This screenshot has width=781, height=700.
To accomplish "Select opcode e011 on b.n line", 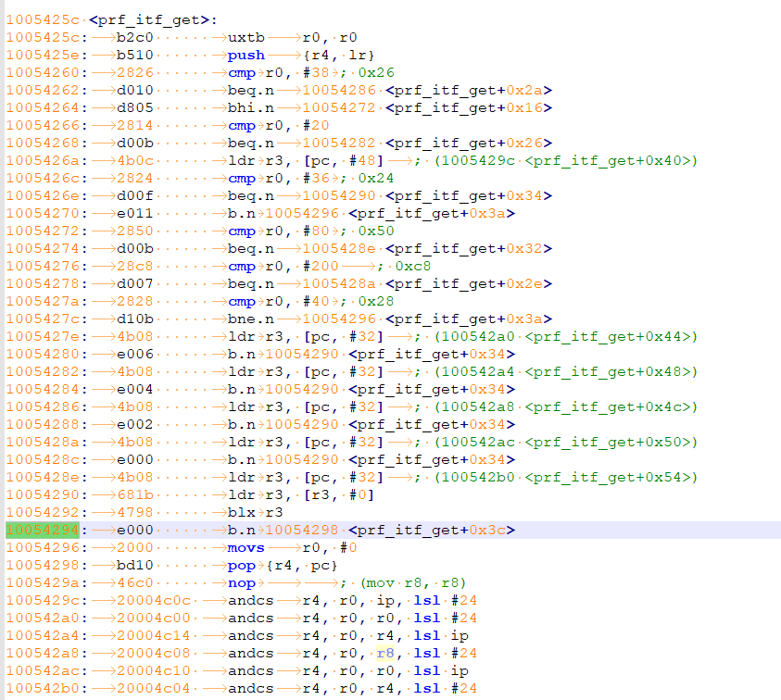I will point(135,213).
